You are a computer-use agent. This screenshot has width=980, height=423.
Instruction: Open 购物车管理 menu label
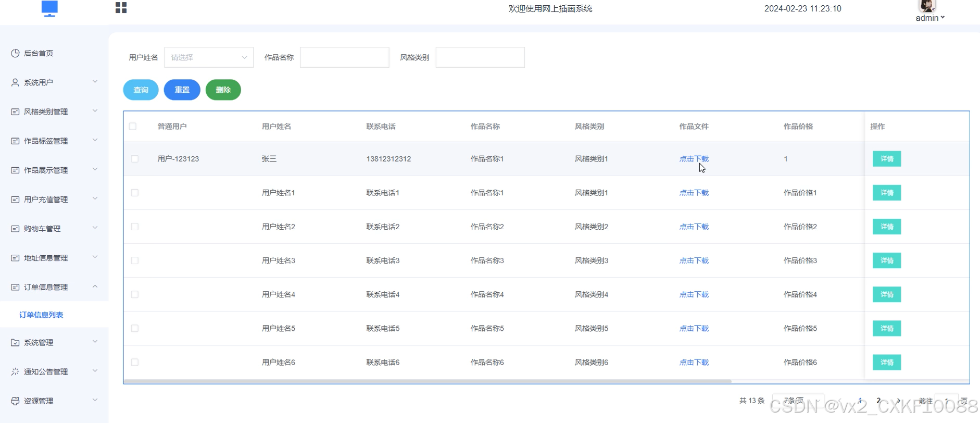tap(42, 228)
